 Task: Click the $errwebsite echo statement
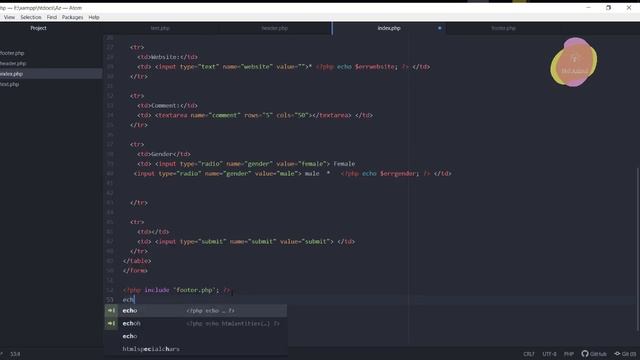(362, 67)
